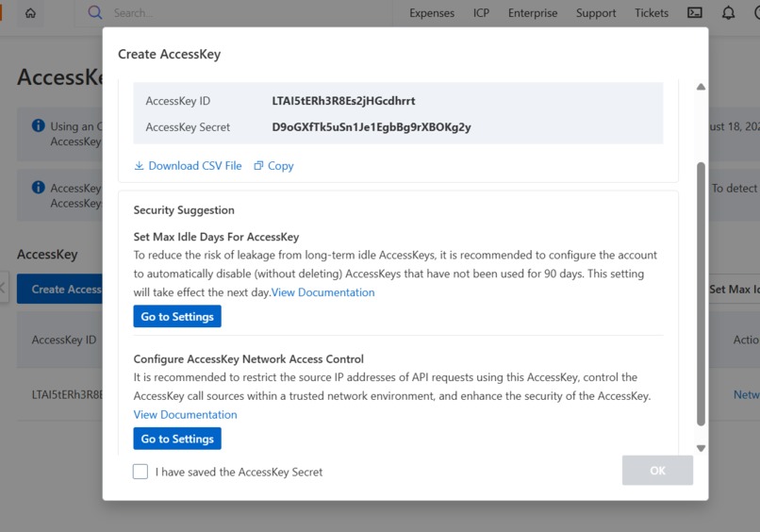The image size is (760, 532).
Task: Select the AccessKey Secret value text
Action: point(372,127)
